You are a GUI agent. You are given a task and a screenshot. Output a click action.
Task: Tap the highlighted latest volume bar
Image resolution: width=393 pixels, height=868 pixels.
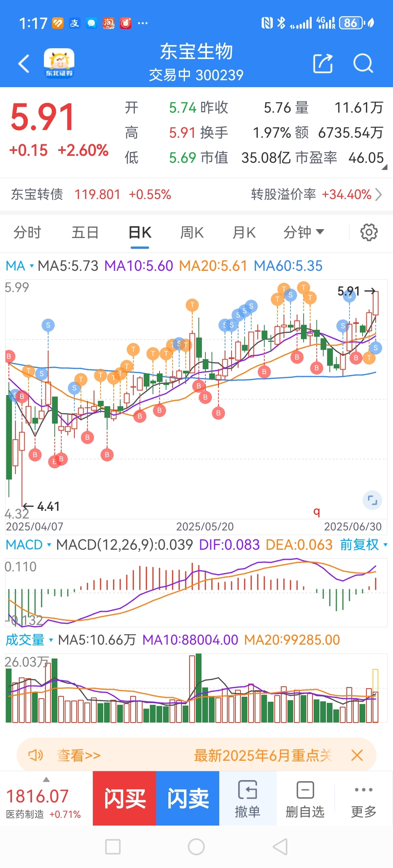pyautogui.click(x=375, y=696)
